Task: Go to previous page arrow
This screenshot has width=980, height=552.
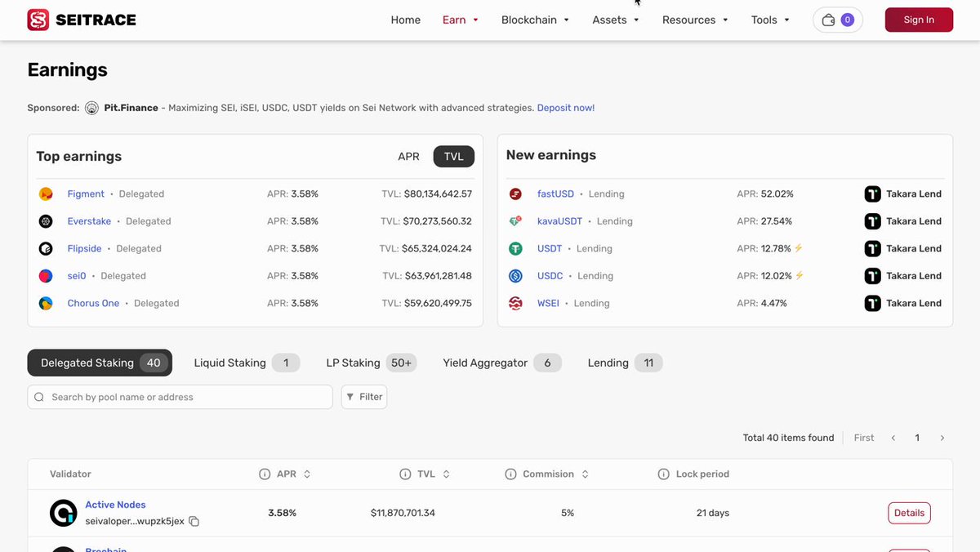Action: tap(893, 438)
